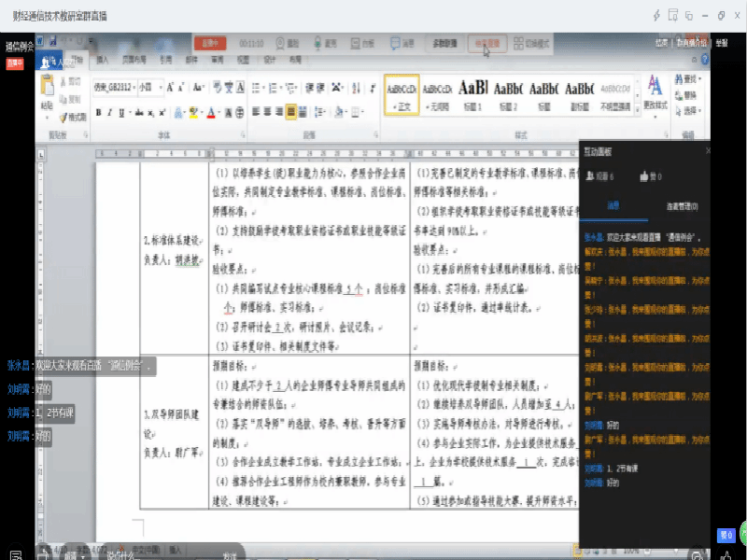Click the Sort A-Z icon

[356, 87]
